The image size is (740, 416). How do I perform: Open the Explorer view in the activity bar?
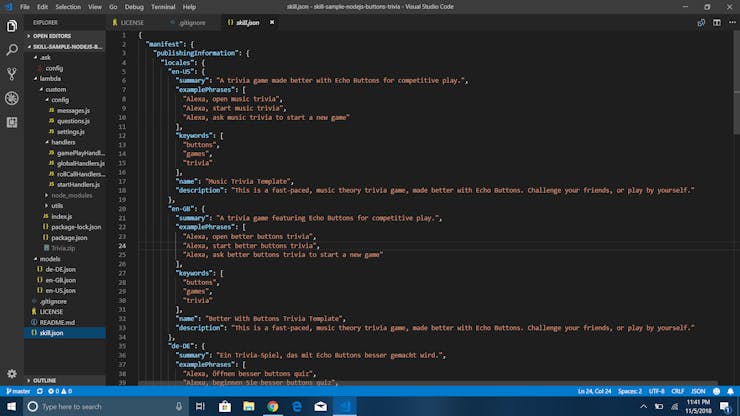pos(12,26)
